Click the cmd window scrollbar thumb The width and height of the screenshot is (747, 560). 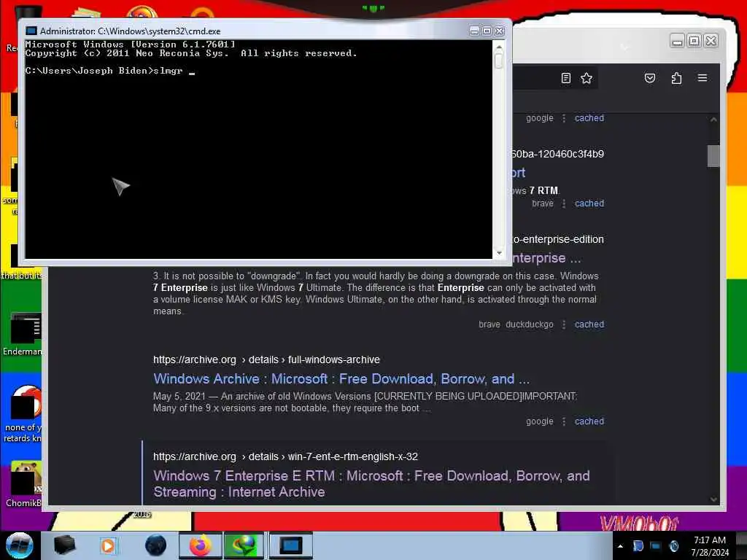499,61
